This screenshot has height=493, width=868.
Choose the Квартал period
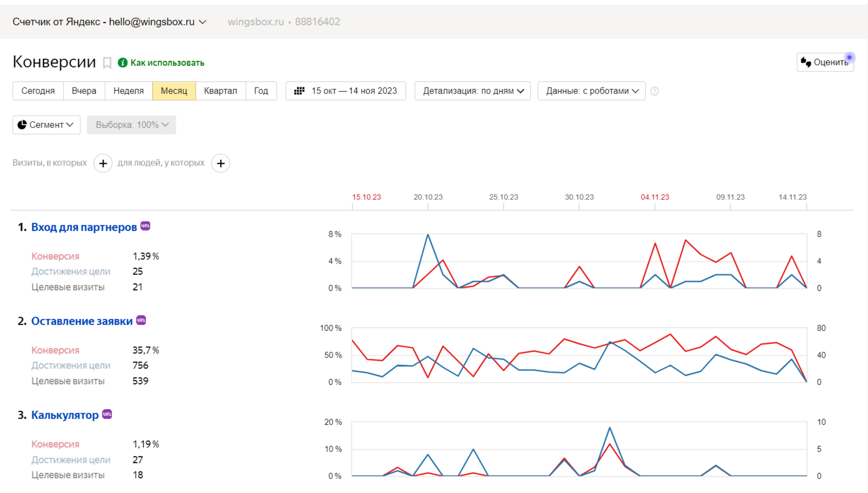pos(220,91)
